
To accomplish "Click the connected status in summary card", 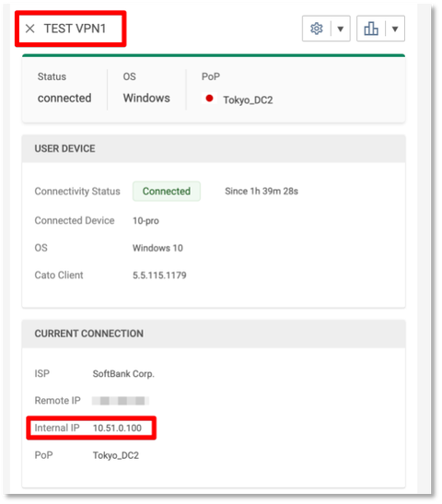I will [x=64, y=98].
